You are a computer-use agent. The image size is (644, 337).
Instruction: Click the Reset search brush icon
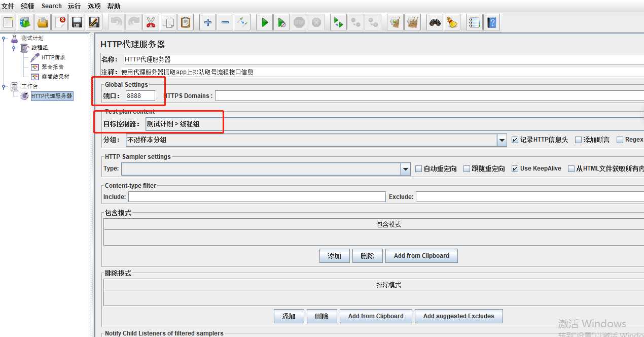452,22
